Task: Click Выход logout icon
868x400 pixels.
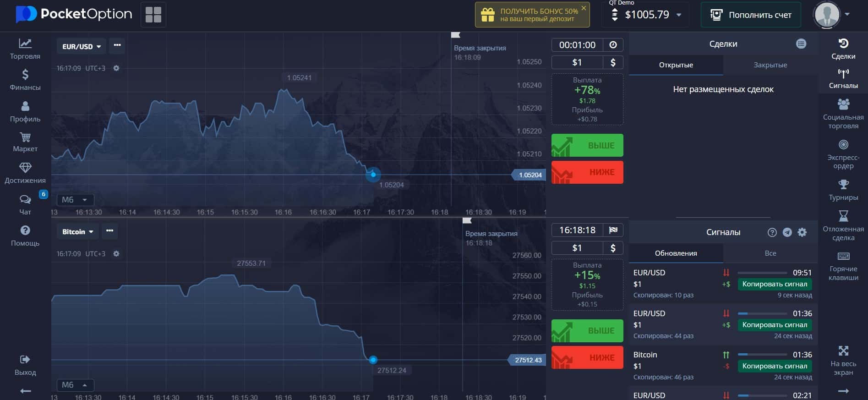Action: pyautogui.click(x=25, y=365)
